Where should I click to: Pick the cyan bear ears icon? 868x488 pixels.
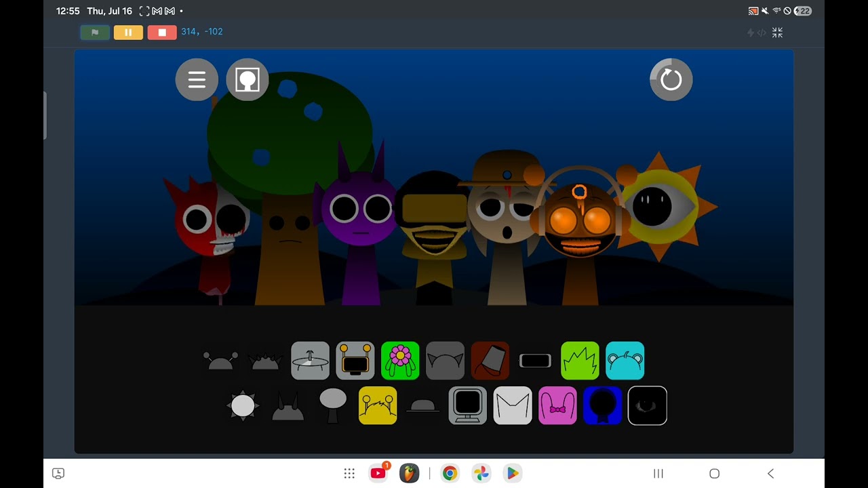coord(625,361)
